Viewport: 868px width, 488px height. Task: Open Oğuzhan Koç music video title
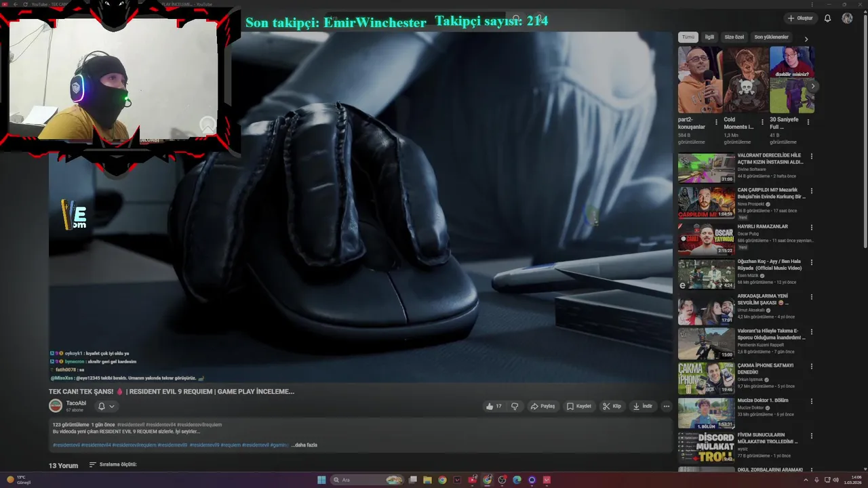770,264
